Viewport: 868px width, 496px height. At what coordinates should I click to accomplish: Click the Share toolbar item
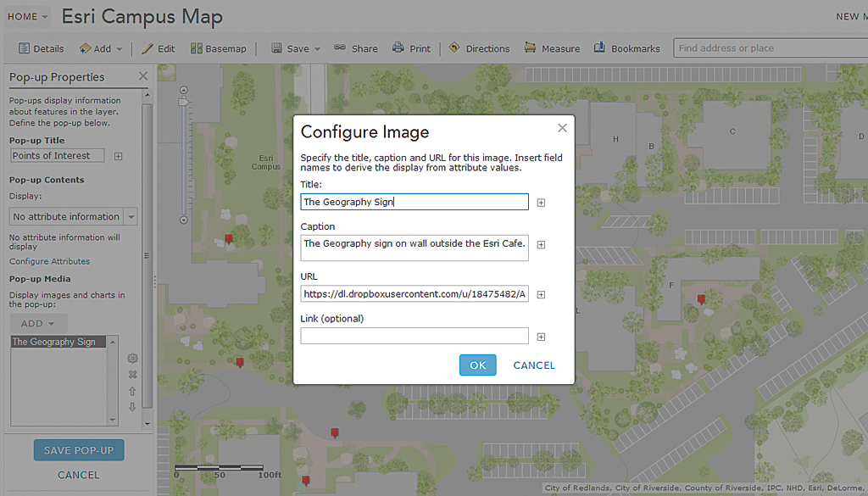356,48
